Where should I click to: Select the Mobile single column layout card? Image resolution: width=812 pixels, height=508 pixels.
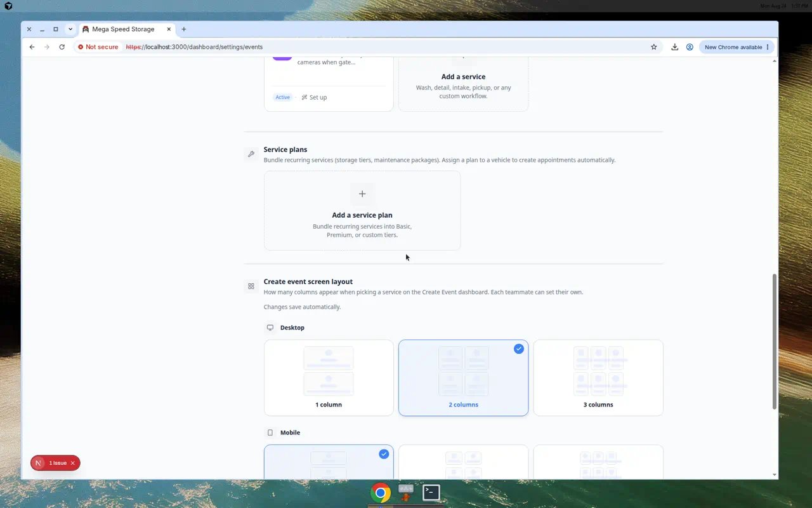click(x=329, y=462)
